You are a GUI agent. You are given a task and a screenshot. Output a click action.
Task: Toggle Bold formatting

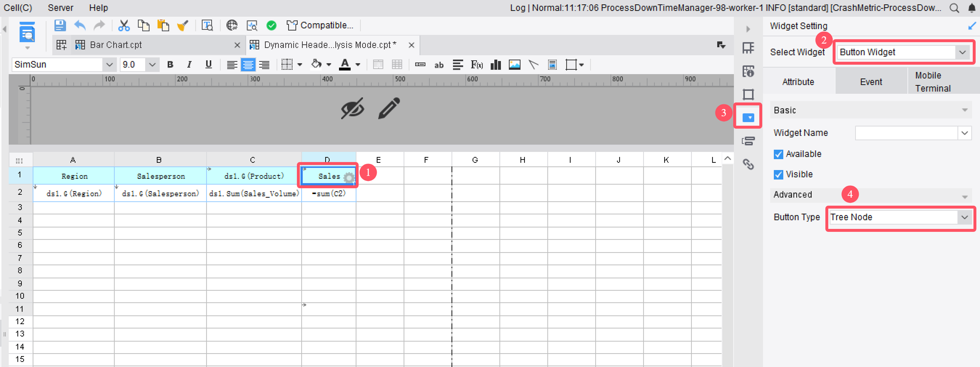[170, 65]
